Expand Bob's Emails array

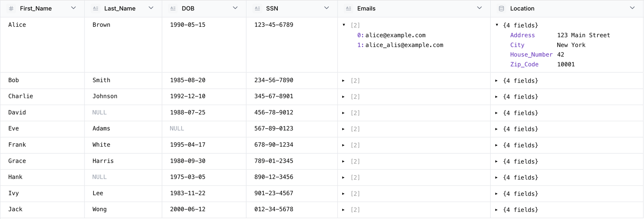click(x=343, y=81)
